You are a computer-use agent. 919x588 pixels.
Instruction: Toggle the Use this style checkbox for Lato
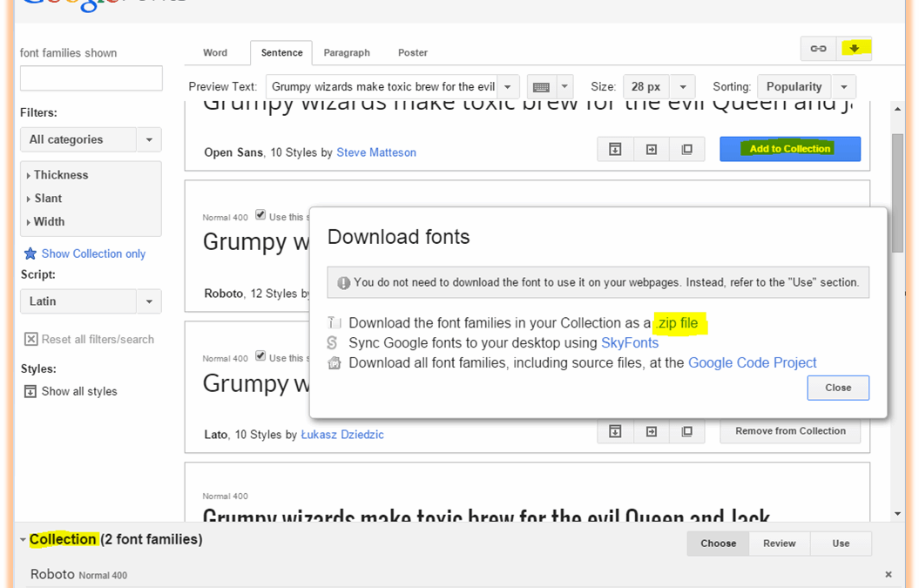260,355
